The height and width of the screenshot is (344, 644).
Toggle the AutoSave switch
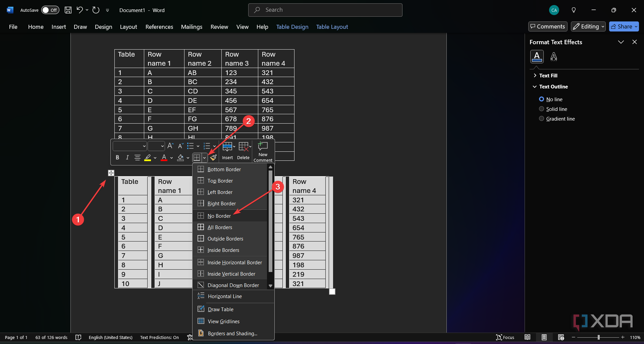[50, 10]
